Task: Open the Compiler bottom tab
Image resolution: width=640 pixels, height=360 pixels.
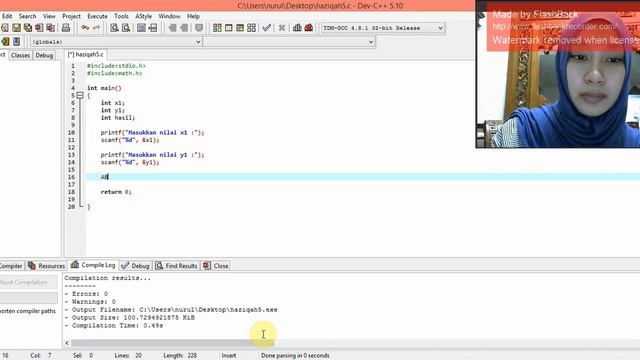Action: [x=11, y=266]
